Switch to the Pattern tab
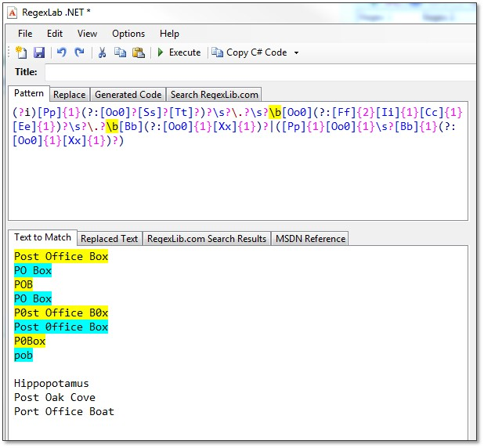The width and height of the screenshot is (484, 448). pyautogui.click(x=29, y=93)
